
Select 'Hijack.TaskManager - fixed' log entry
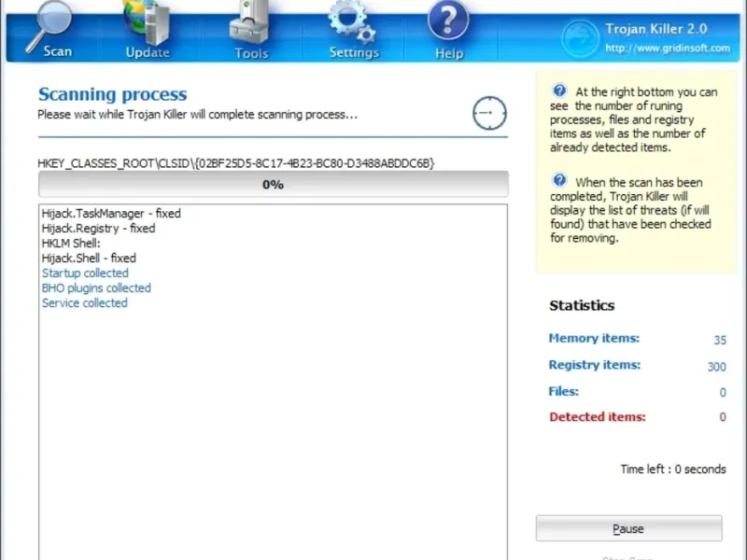click(x=111, y=214)
